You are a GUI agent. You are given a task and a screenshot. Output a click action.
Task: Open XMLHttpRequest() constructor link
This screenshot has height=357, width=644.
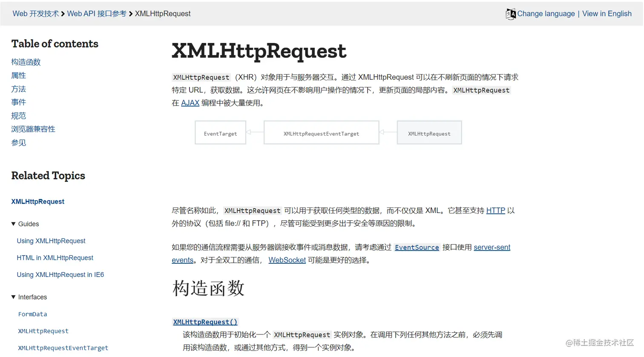(205, 322)
